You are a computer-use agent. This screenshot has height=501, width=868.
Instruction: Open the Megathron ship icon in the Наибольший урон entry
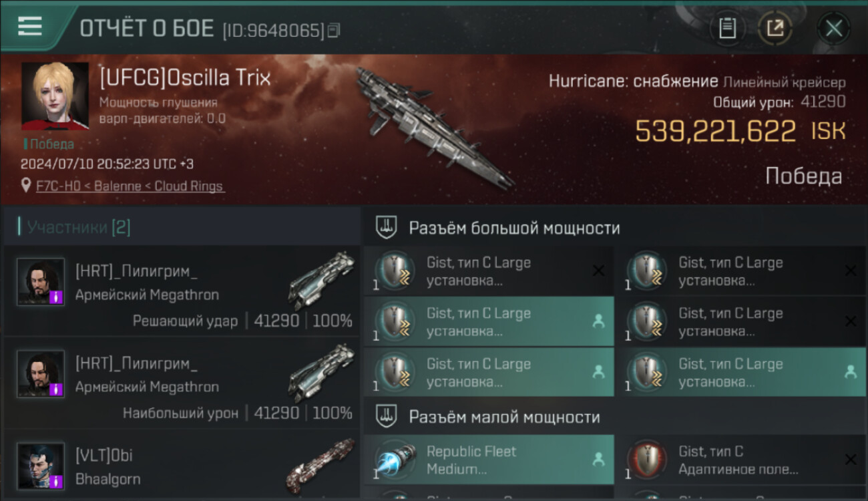[321, 373]
